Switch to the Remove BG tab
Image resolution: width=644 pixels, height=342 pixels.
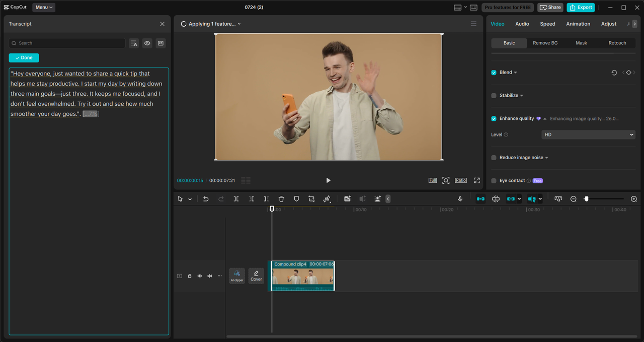[545, 43]
